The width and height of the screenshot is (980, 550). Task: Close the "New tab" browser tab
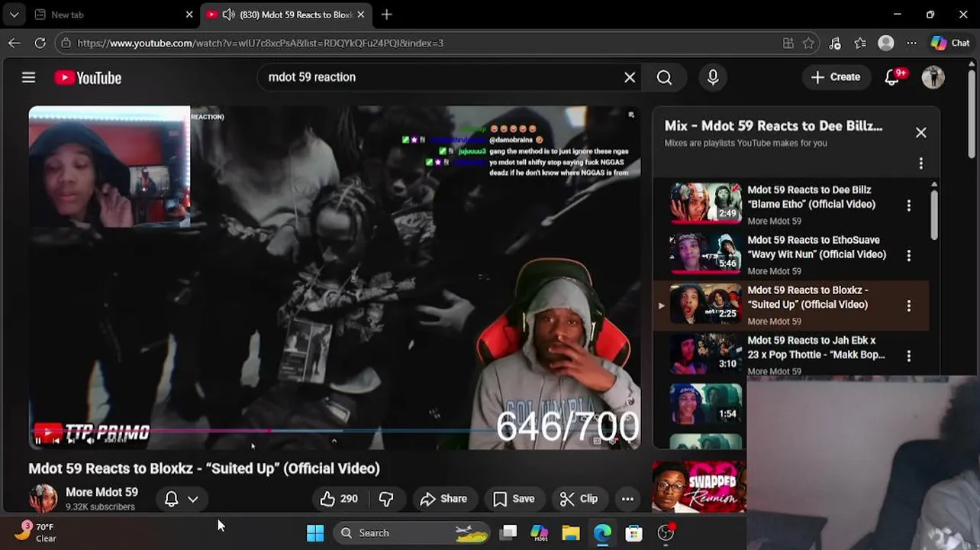(x=189, y=15)
